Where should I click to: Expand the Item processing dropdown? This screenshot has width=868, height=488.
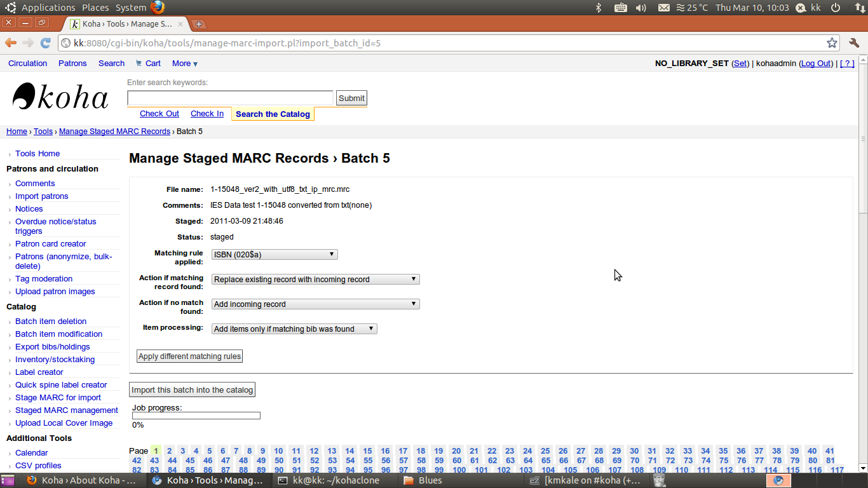(294, 329)
